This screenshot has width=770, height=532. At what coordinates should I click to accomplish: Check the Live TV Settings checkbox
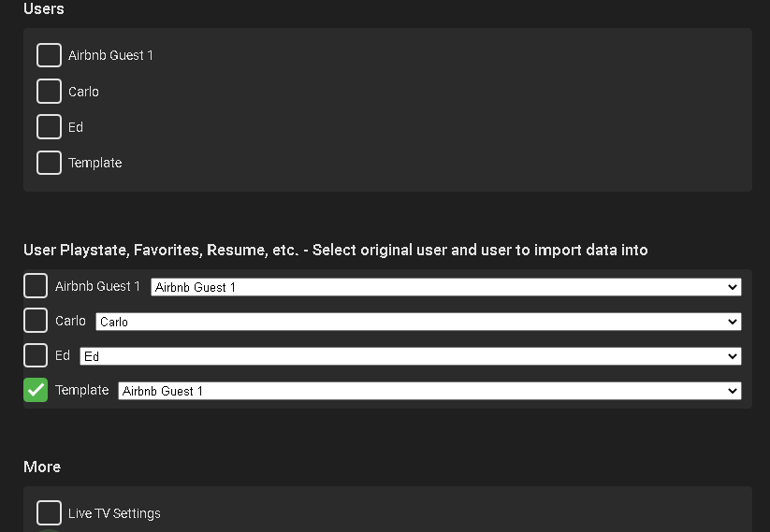[x=49, y=512]
